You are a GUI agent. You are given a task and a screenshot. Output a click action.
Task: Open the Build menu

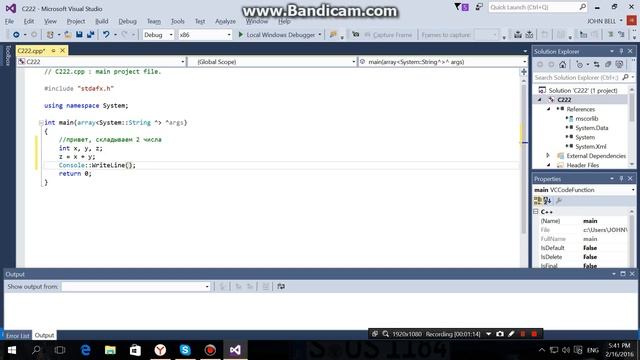[x=102, y=21]
